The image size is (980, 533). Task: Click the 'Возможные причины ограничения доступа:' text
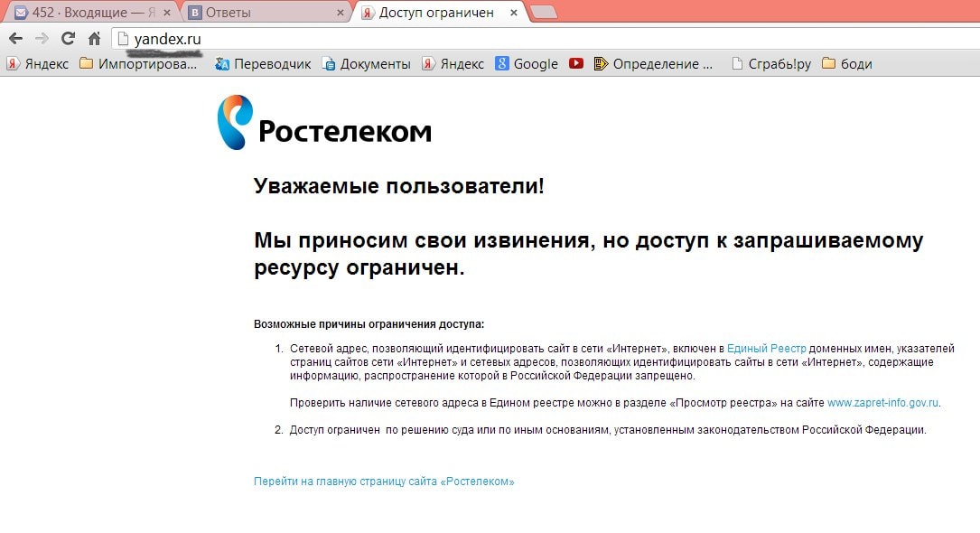369,324
